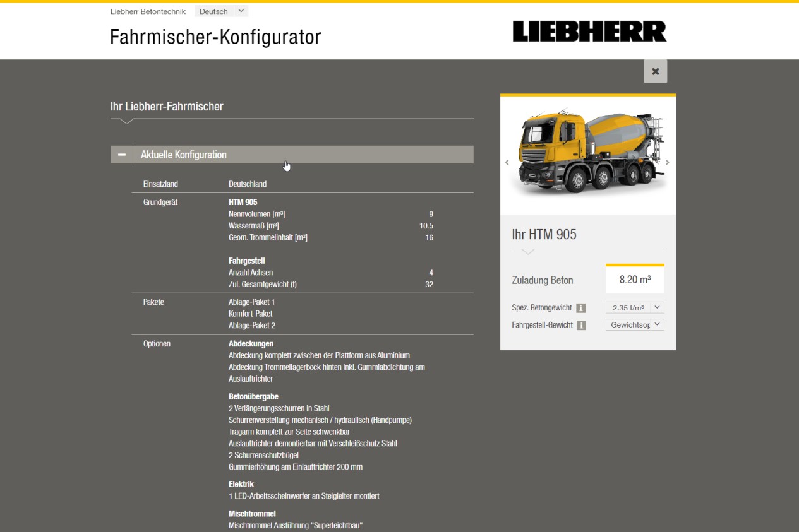799x532 pixels.
Task: Open info icon for Fahrgestell-Gewicht
Action: click(x=581, y=325)
